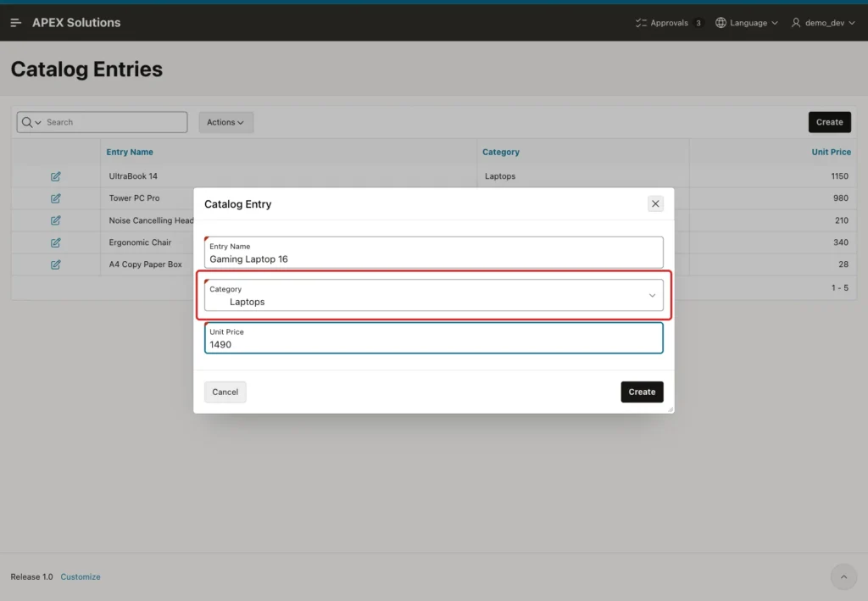Open the demo_dev user menu
This screenshot has height=601, width=868.
pyautogui.click(x=823, y=23)
